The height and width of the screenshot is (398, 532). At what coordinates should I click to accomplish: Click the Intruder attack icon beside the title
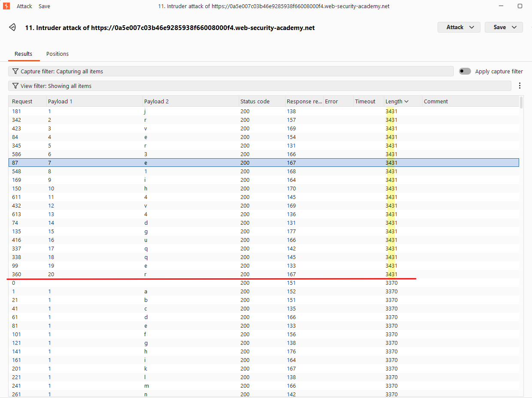click(12, 27)
